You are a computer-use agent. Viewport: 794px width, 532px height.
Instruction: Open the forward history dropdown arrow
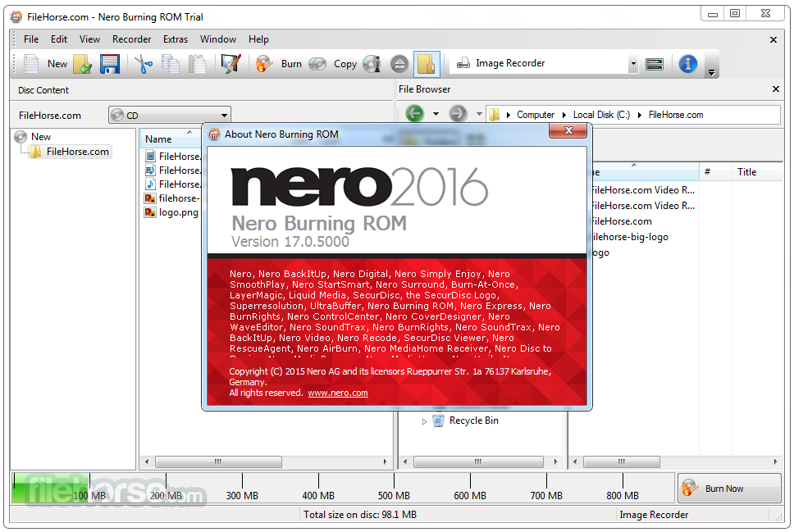pyautogui.click(x=479, y=114)
